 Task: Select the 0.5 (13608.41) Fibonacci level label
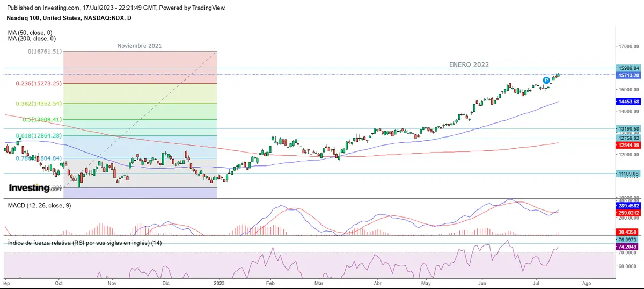coord(38,119)
